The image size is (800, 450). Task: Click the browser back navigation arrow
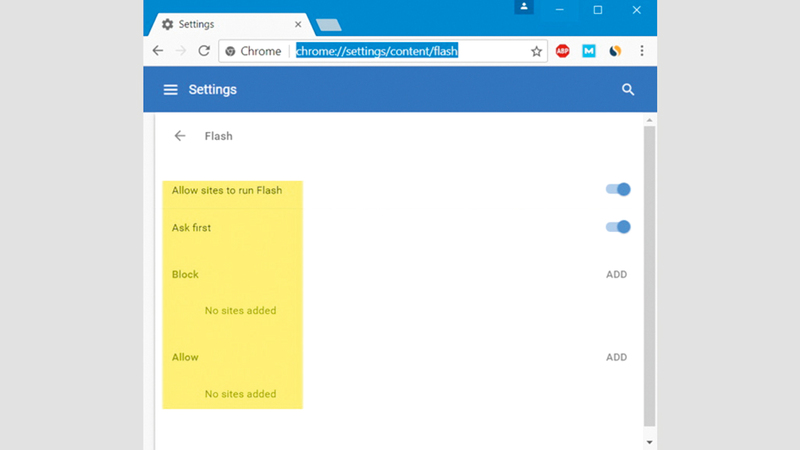point(158,51)
